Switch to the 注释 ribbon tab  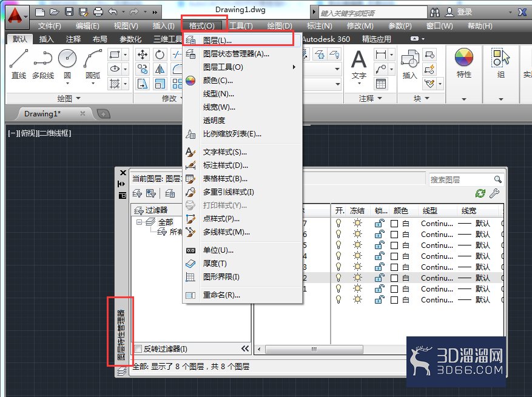tap(73, 39)
